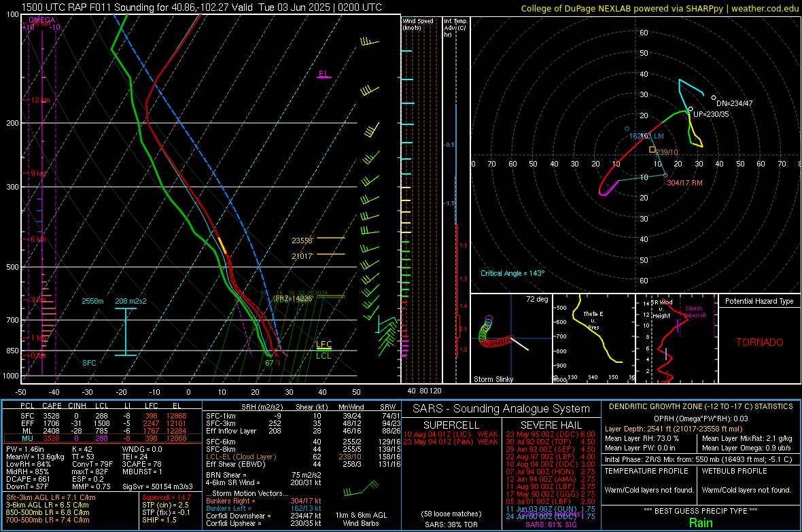
Task: Click the 'SARS - Sounding Analogue System' title
Action: pyautogui.click(x=501, y=409)
